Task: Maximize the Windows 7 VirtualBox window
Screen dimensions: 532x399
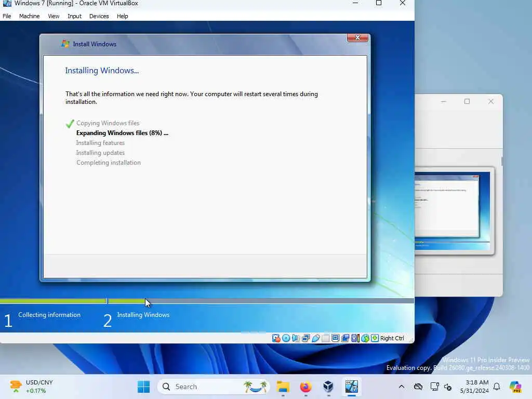Action: pos(379,3)
